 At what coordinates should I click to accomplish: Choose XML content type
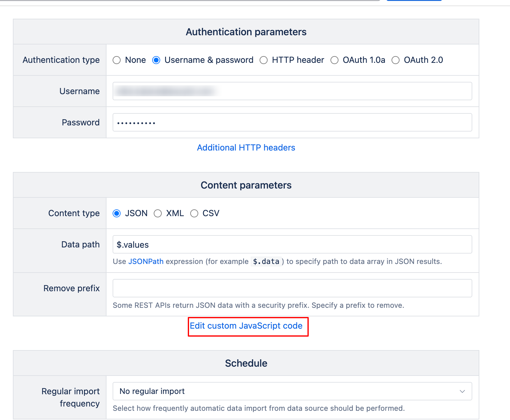click(158, 213)
